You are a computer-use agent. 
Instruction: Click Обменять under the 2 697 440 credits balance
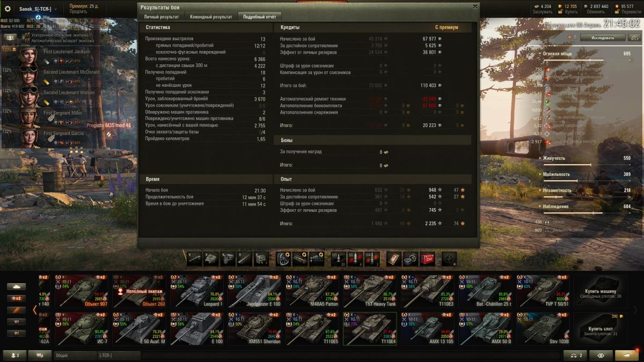pos(596,12)
